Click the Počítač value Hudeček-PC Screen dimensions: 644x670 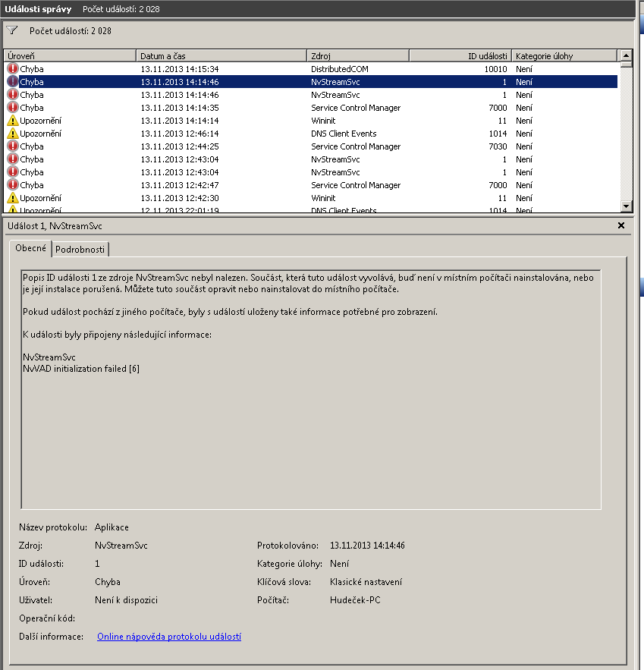355,600
